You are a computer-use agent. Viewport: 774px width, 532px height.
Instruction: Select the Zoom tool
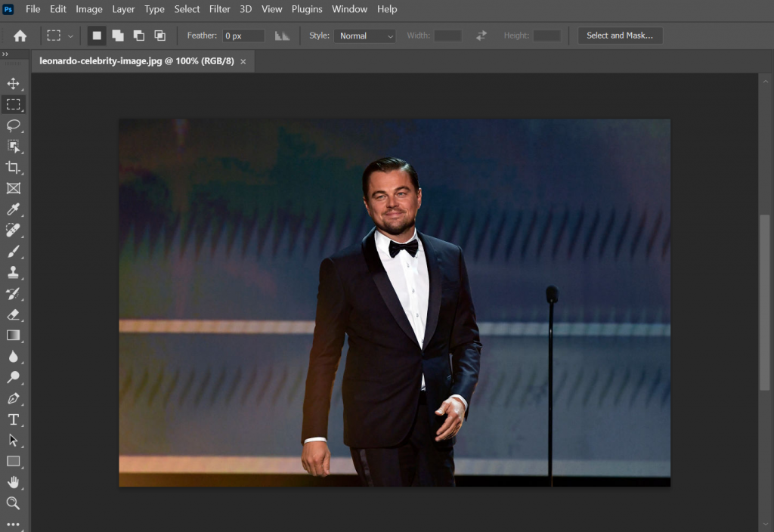coord(14,503)
